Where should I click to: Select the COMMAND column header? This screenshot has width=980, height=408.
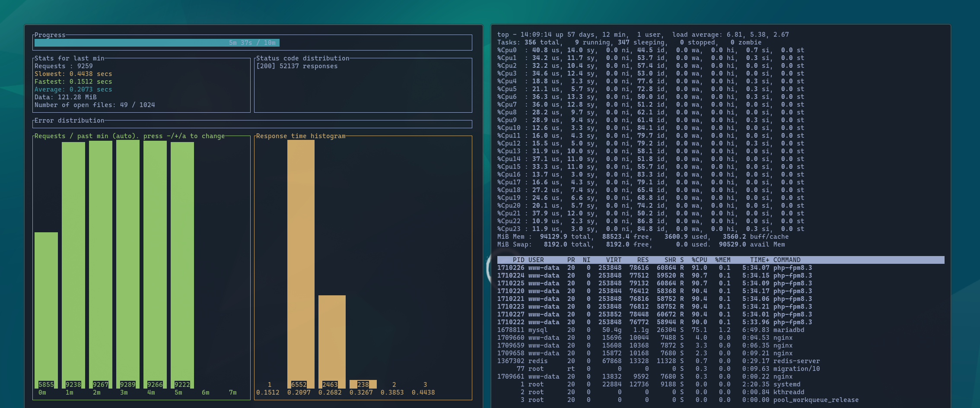786,260
